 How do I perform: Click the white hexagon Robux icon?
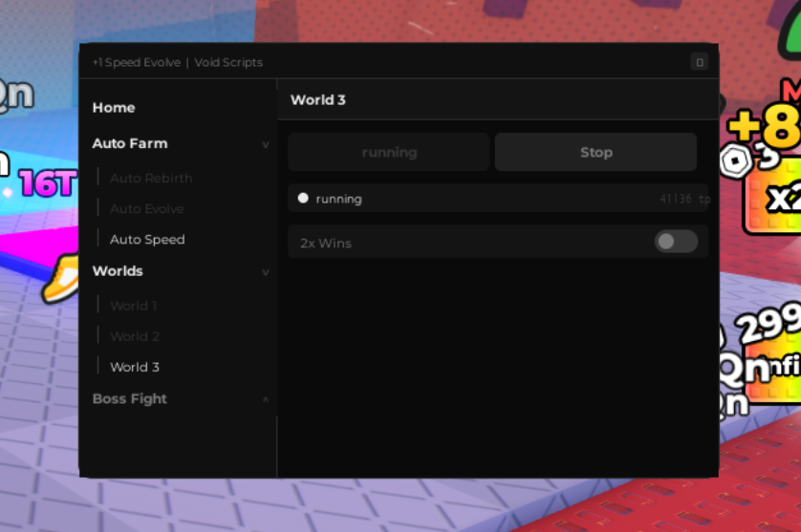click(x=736, y=161)
